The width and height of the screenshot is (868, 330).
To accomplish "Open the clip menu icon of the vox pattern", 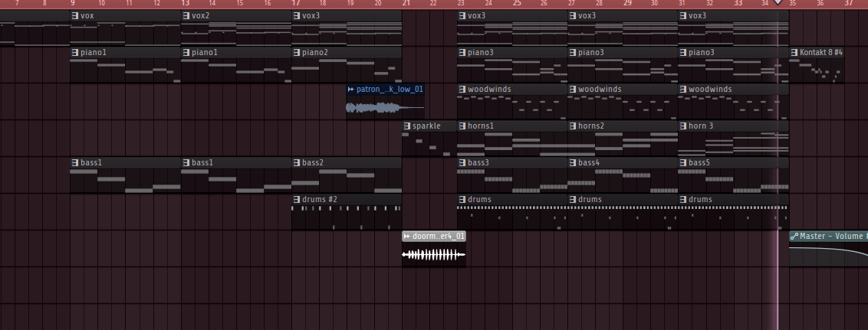I will click(x=74, y=15).
